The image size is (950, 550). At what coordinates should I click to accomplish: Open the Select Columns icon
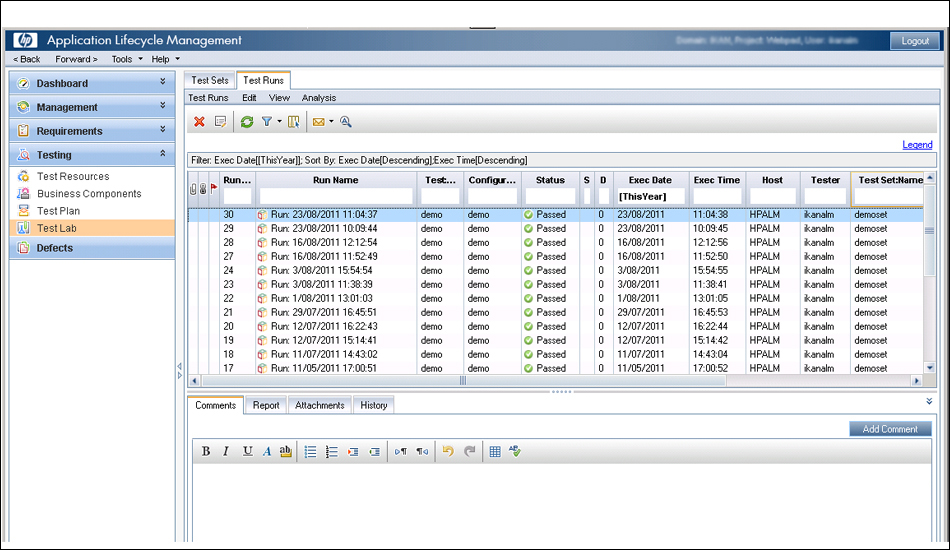(x=294, y=122)
